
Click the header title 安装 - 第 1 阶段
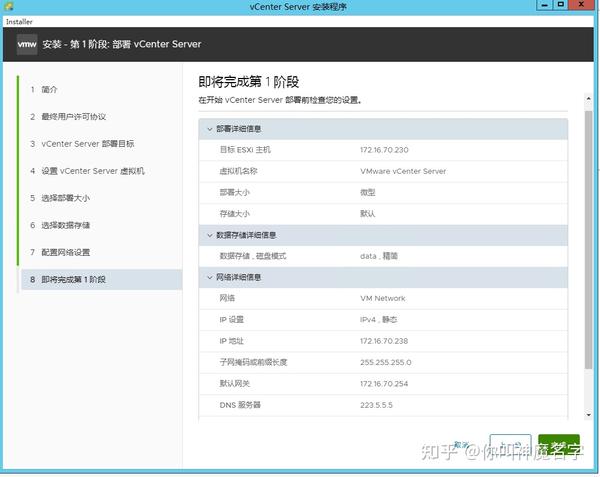[122, 44]
